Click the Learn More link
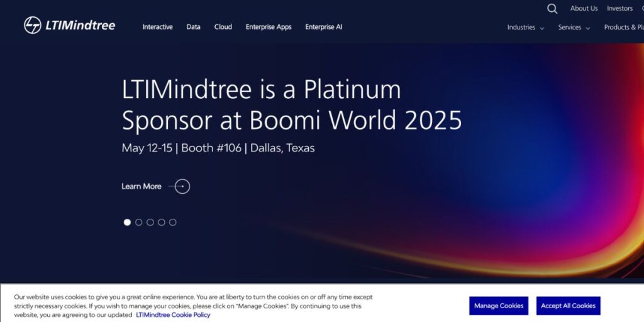Screen dimensions: 644x322 [x=142, y=186]
